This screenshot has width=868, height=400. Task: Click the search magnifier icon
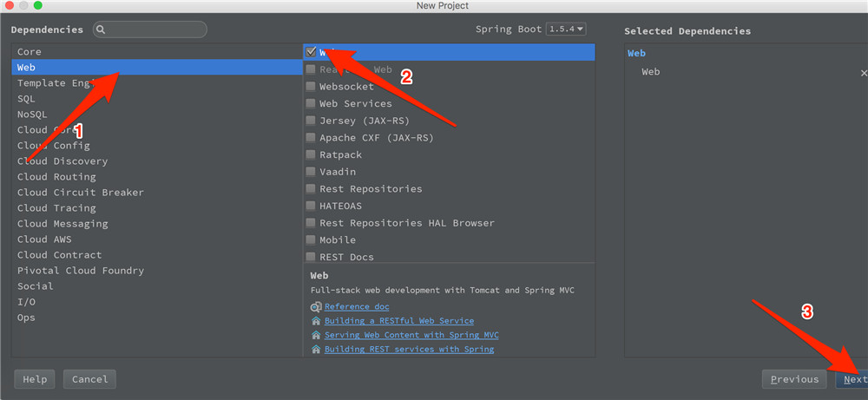click(101, 30)
